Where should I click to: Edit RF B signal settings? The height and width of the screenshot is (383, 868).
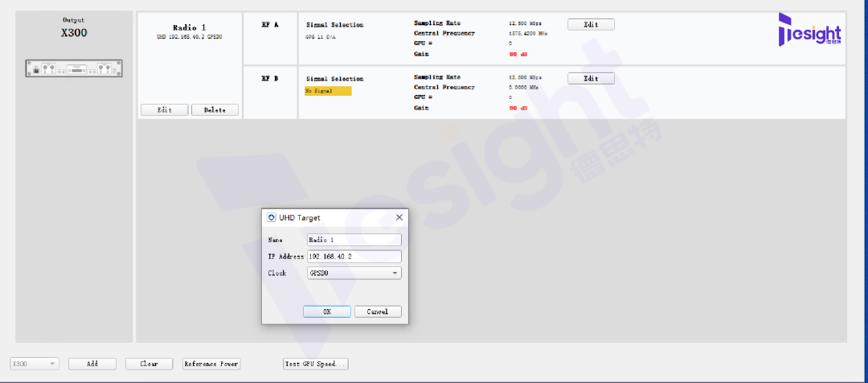coord(591,79)
